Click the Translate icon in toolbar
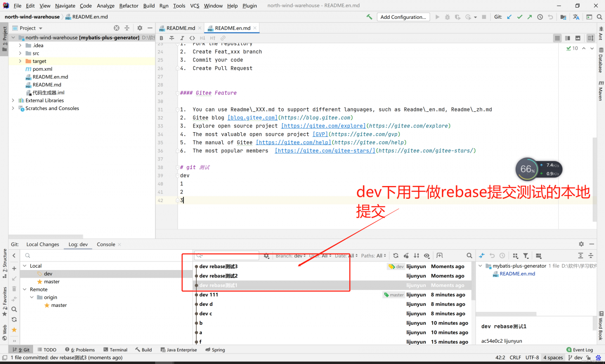The height and width of the screenshot is (364, 605). (x=576, y=17)
